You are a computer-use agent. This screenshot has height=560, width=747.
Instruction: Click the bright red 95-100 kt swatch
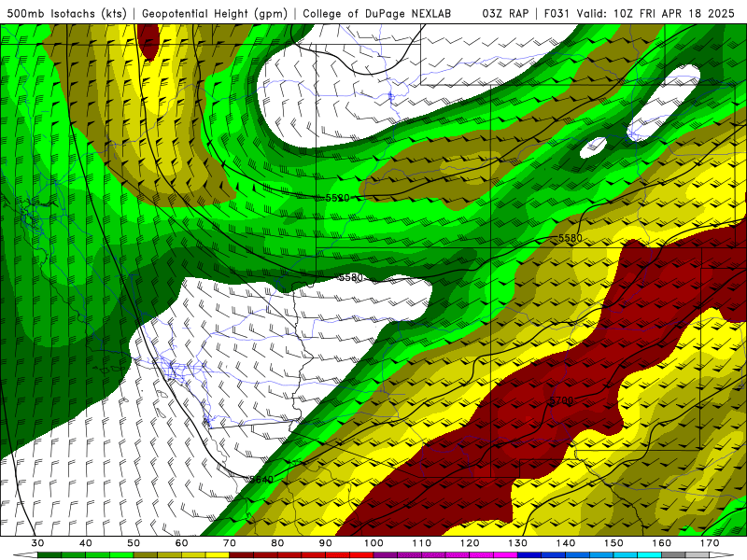[x=361, y=555]
